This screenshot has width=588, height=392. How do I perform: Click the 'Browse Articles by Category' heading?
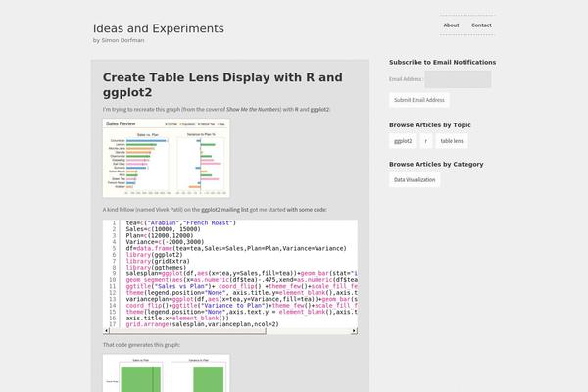click(436, 164)
